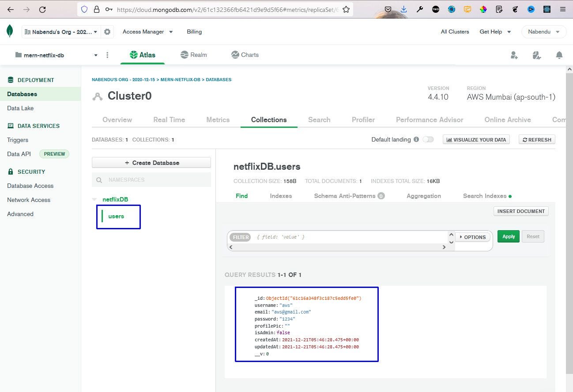
Task: Click the wrench extension icon
Action: coord(420,9)
